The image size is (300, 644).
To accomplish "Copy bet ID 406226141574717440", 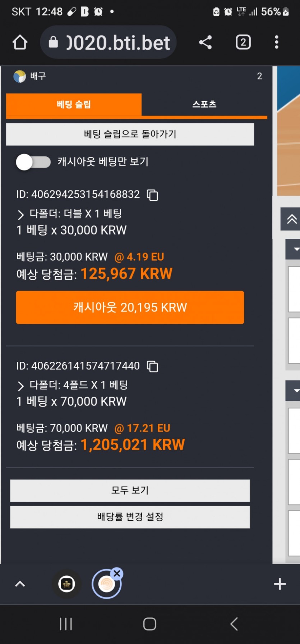I will pos(152,366).
